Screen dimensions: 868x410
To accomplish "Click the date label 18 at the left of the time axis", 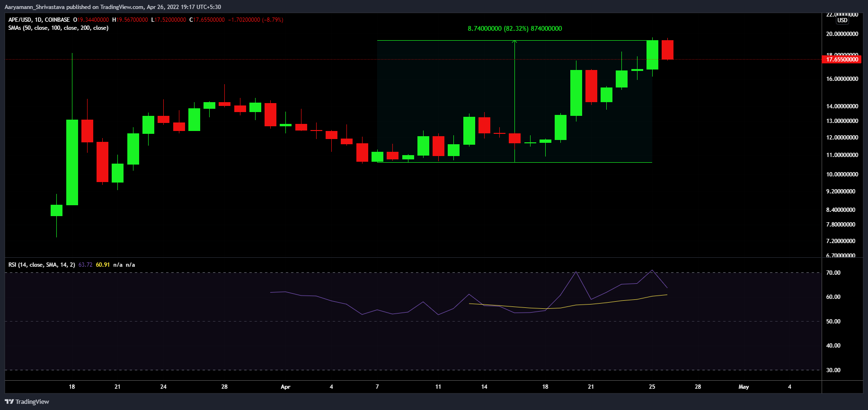I will [72, 387].
